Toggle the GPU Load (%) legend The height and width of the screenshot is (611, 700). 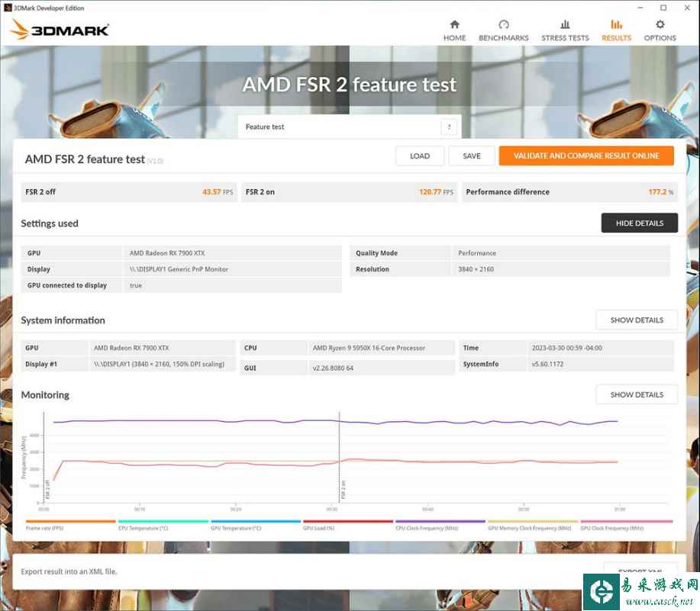348,525
